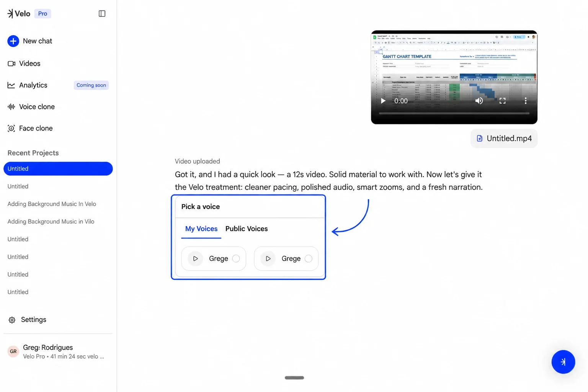Viewport: 588px width, 392px height.
Task: Open video more options menu
Action: click(x=526, y=101)
